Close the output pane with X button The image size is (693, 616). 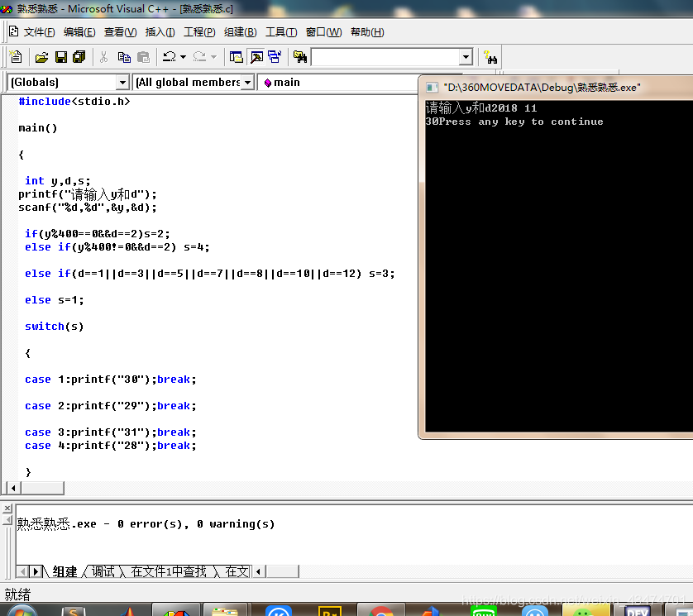point(7,509)
